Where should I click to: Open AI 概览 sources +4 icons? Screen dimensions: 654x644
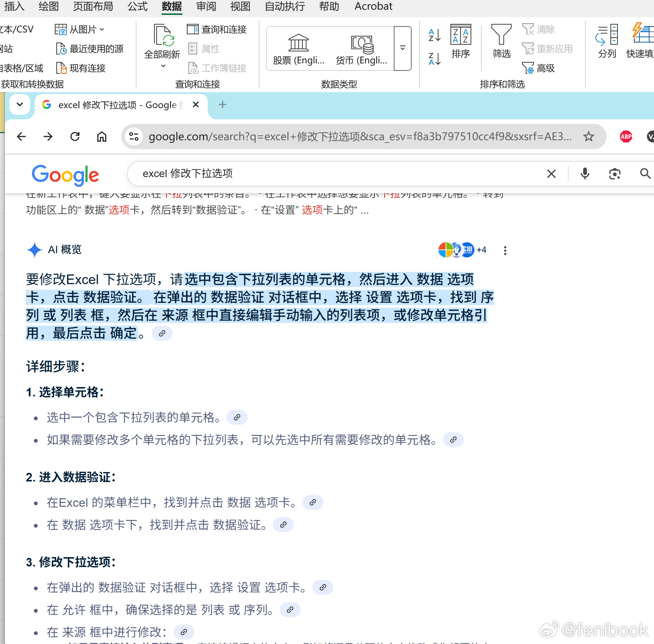pyautogui.click(x=462, y=250)
